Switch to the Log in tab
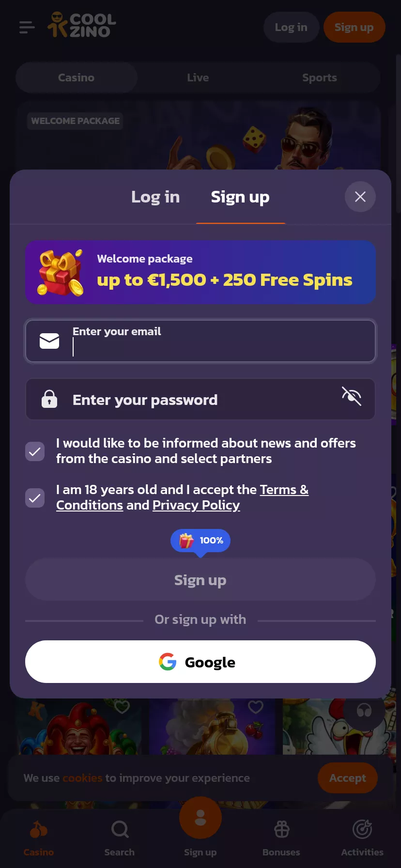Image resolution: width=401 pixels, height=868 pixels. pyautogui.click(x=155, y=197)
